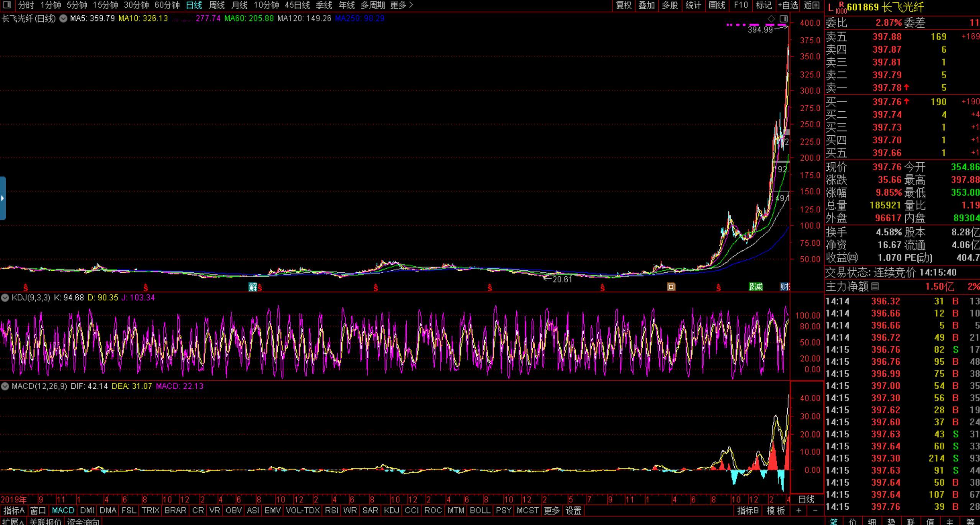Select the BOLL indicator tab

(479, 510)
